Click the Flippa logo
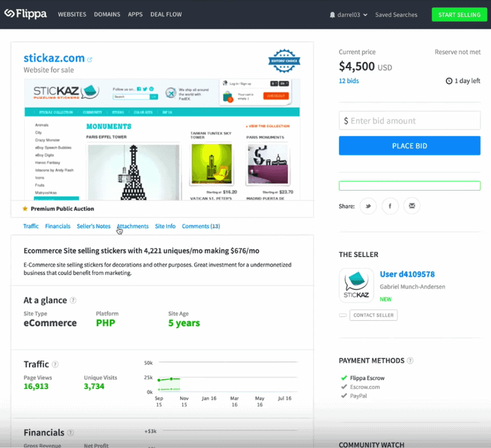 point(26,14)
